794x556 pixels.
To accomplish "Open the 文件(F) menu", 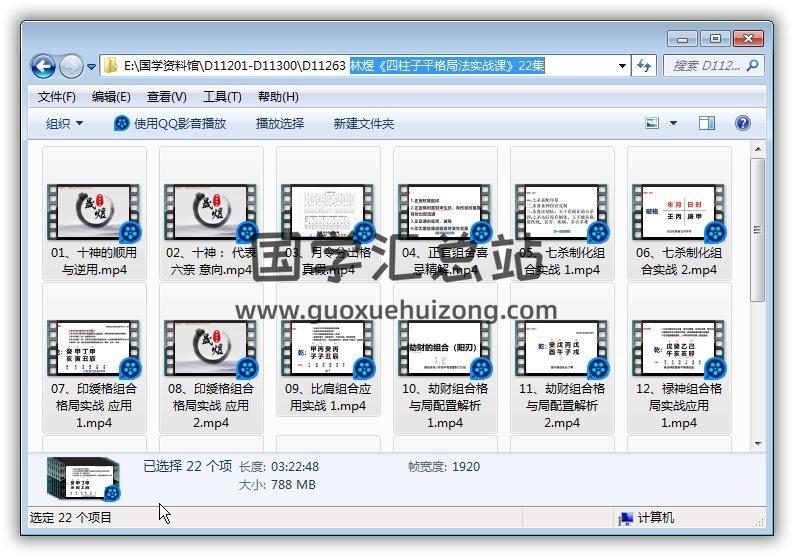I will [57, 97].
